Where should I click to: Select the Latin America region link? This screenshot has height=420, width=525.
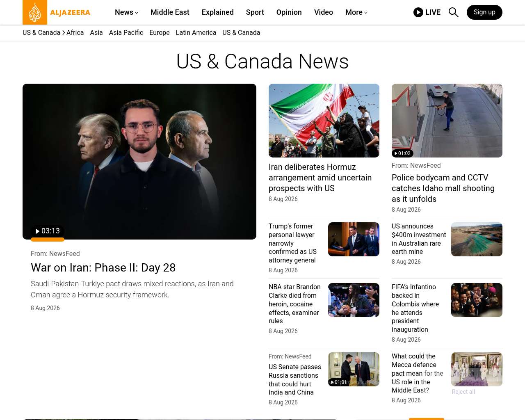point(196,32)
